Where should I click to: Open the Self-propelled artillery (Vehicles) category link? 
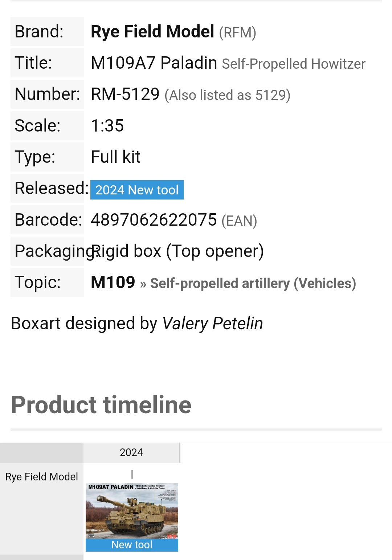tap(253, 283)
